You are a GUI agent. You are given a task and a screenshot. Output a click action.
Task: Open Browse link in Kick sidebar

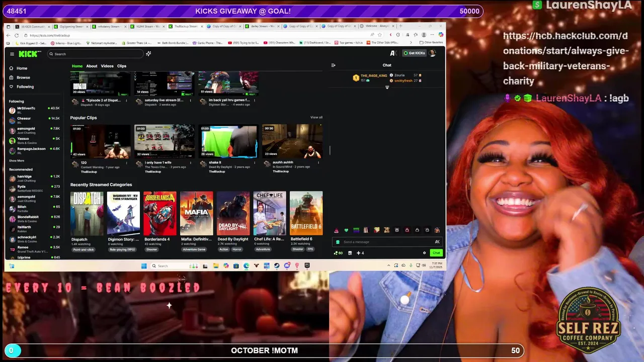24,77
